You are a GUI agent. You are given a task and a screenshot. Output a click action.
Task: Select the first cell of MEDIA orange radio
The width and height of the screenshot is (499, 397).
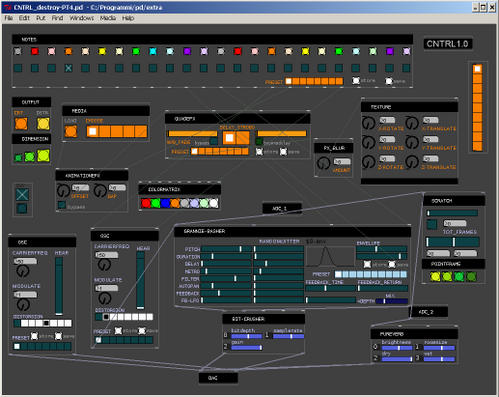coord(93,131)
